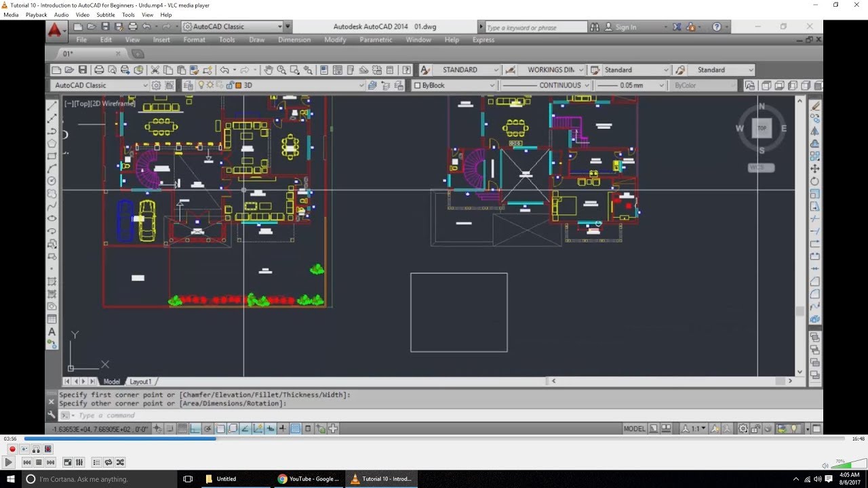The image size is (868, 488).
Task: Click the Save icon in AutoCAD standard toolbar
Action: [83, 70]
